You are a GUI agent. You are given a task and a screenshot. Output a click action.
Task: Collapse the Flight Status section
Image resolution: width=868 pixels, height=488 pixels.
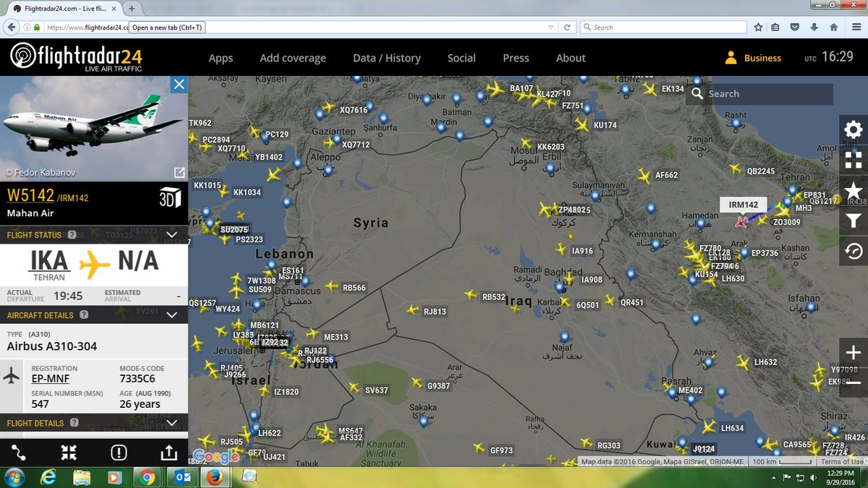click(x=172, y=235)
